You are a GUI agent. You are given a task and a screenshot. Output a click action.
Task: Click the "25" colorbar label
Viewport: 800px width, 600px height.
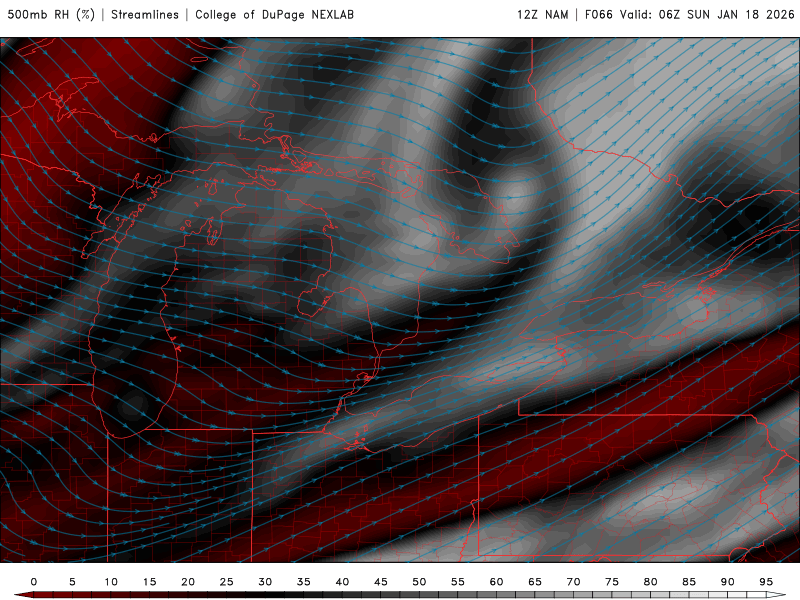coord(227,582)
